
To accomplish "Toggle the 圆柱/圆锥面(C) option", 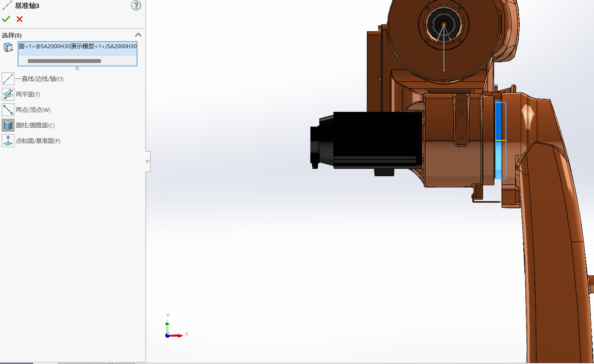I will [x=8, y=125].
